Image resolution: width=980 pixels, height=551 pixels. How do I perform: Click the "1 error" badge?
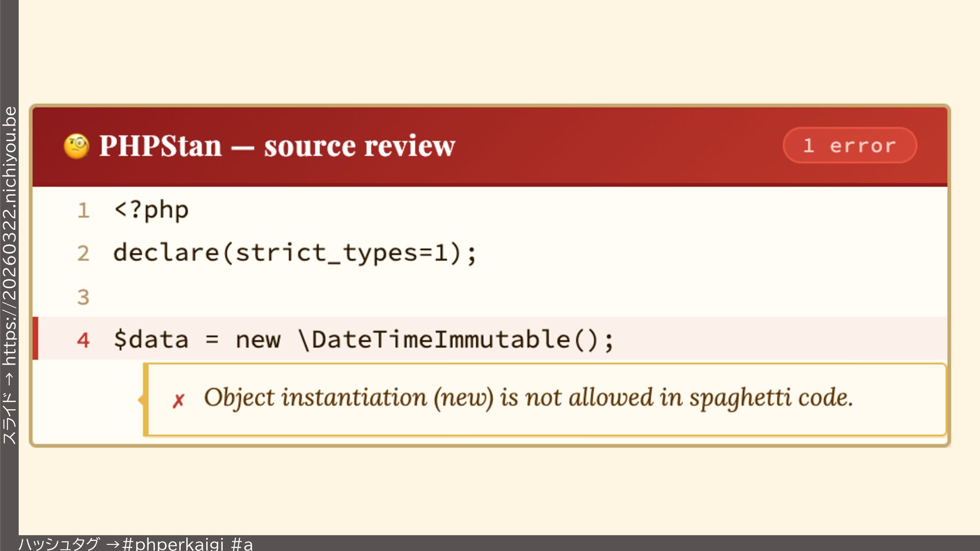click(849, 146)
